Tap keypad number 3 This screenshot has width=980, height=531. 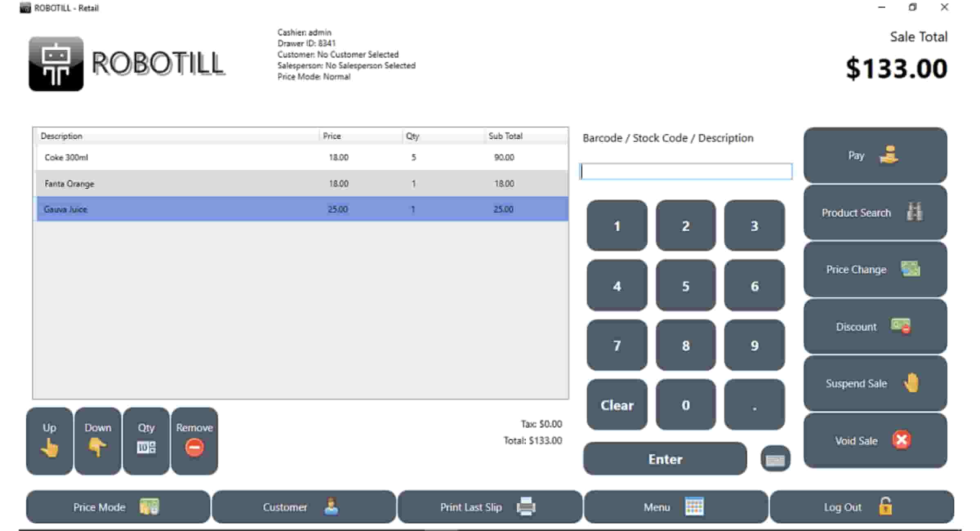coord(755,225)
